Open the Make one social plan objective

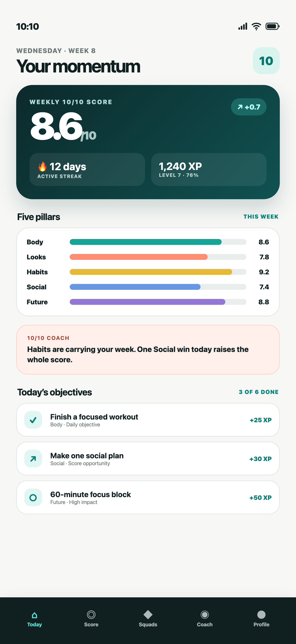(x=148, y=459)
